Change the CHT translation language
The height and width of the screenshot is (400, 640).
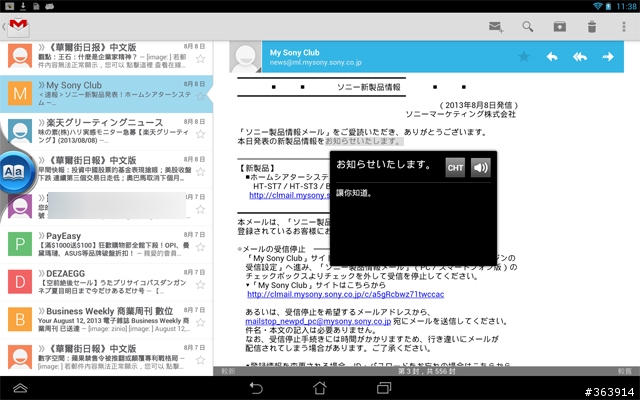455,168
